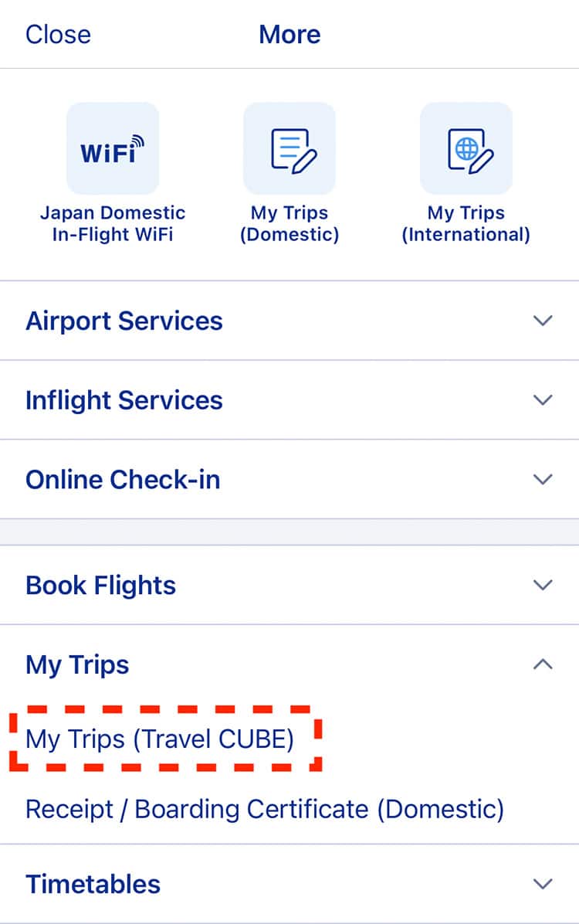Tap the Japan Domestic In-Flight WiFi label
Image resolution: width=579 pixels, height=924 pixels.
(x=113, y=223)
